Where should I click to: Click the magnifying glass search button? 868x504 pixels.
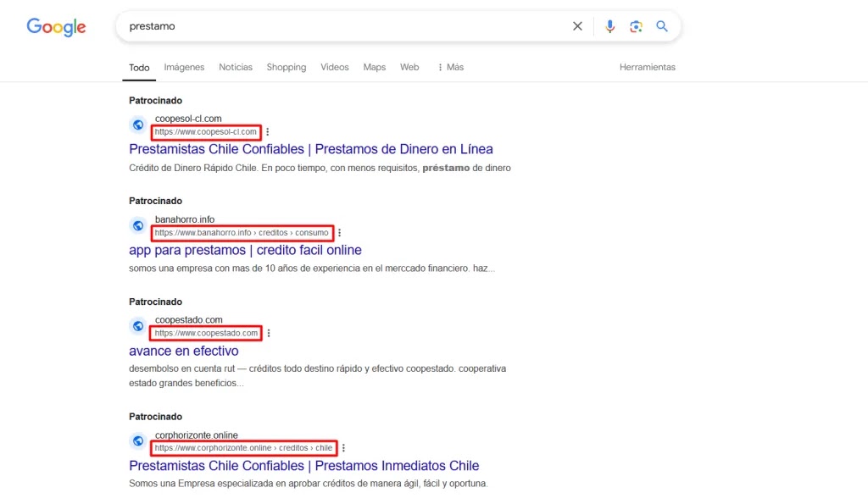(x=661, y=26)
